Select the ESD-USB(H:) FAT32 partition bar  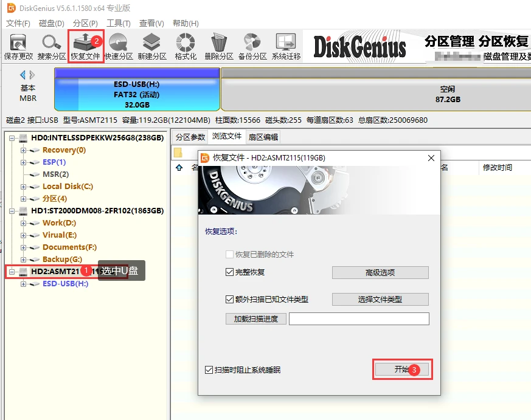click(x=137, y=89)
